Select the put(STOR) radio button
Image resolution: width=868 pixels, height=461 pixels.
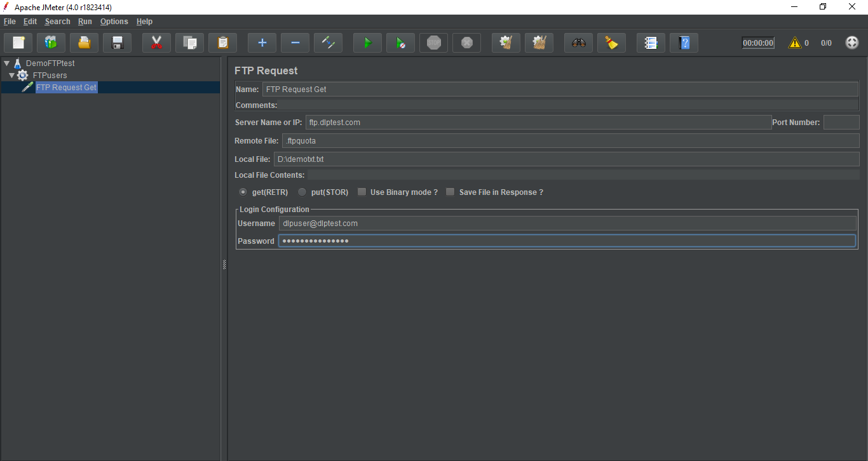pos(302,192)
